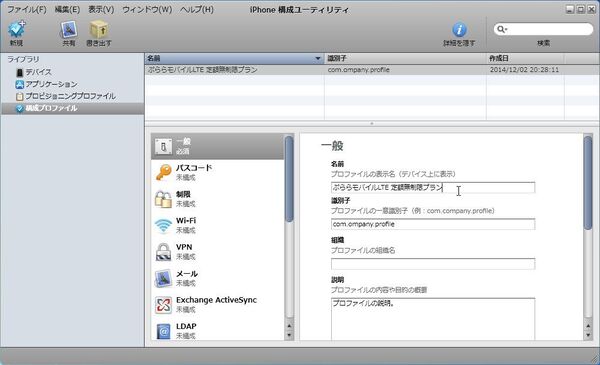Open the 表示(V) menu
The image size is (600, 365).
101,10
